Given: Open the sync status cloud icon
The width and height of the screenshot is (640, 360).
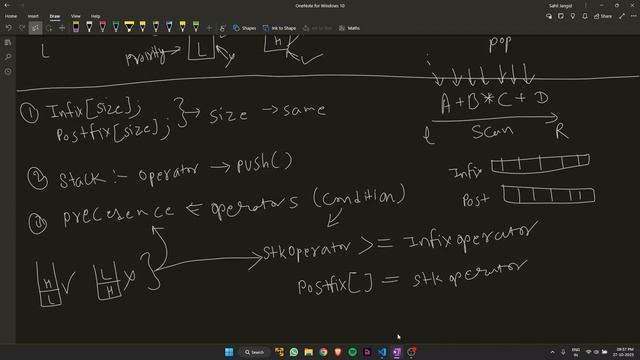Looking at the screenshot, I should pos(549,16).
